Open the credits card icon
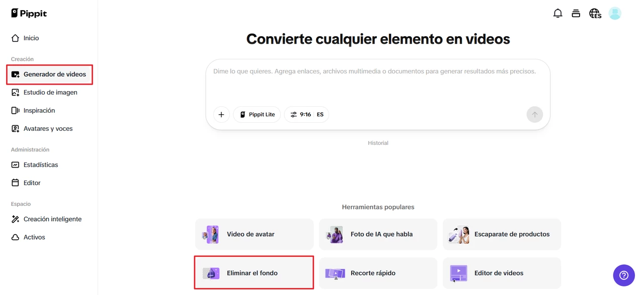Screen dimensions: 644x295 point(576,14)
